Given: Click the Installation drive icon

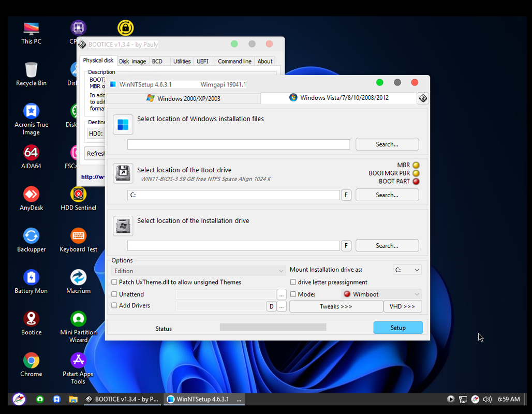Looking at the screenshot, I should 123,226.
